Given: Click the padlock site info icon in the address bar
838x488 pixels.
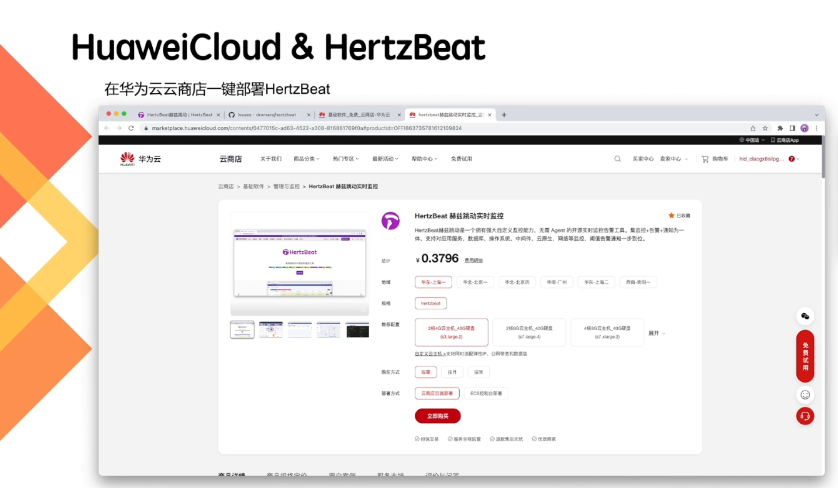Looking at the screenshot, I should pyautogui.click(x=145, y=128).
